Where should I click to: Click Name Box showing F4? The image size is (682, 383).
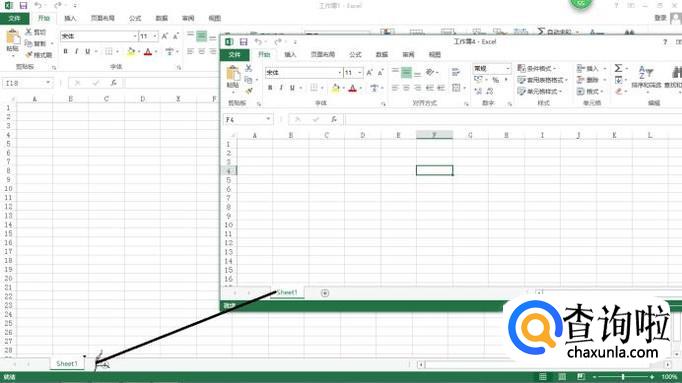click(248, 119)
